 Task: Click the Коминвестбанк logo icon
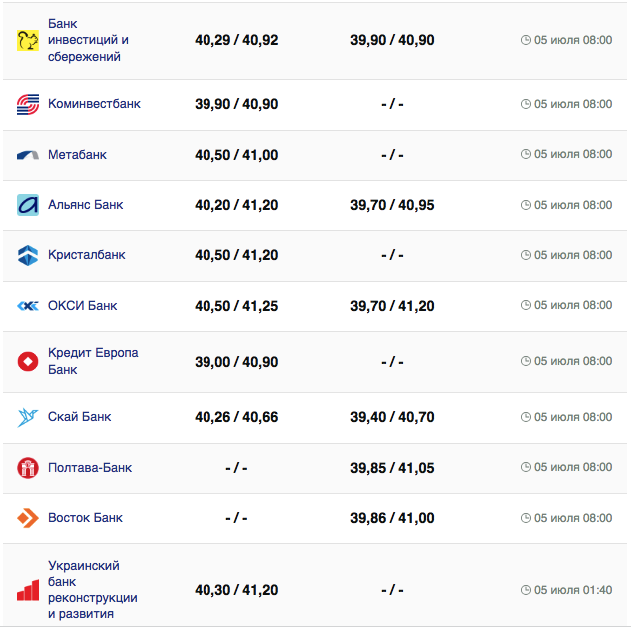(x=28, y=104)
